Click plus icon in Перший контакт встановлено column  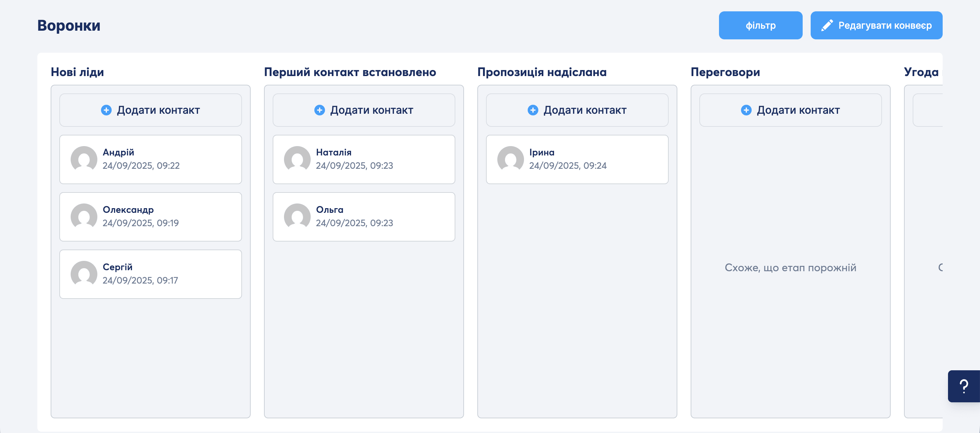click(x=320, y=110)
